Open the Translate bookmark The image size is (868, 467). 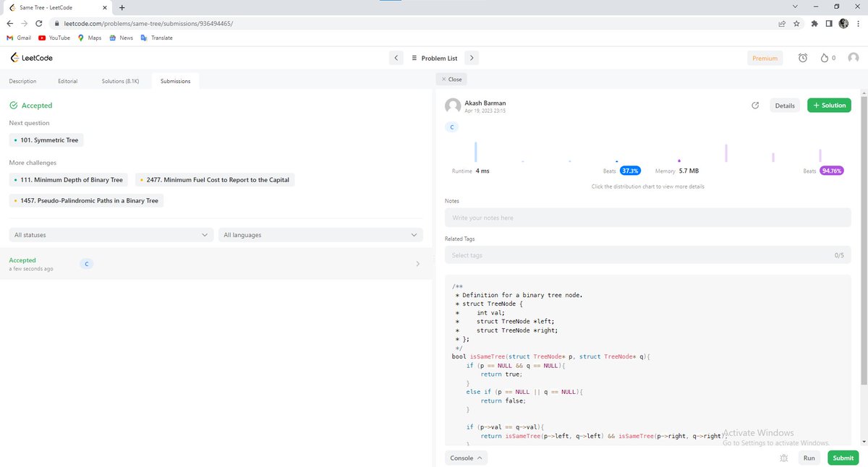(156, 38)
